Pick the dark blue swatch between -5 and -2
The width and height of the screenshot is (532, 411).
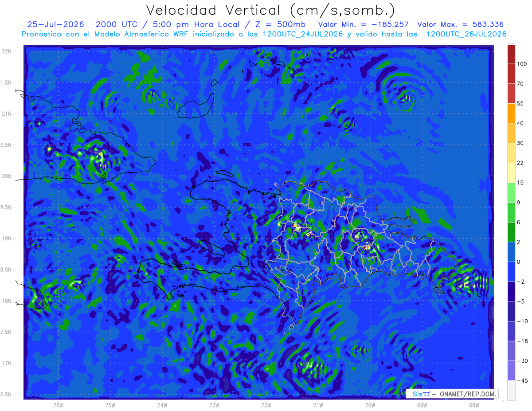[x=511, y=291]
